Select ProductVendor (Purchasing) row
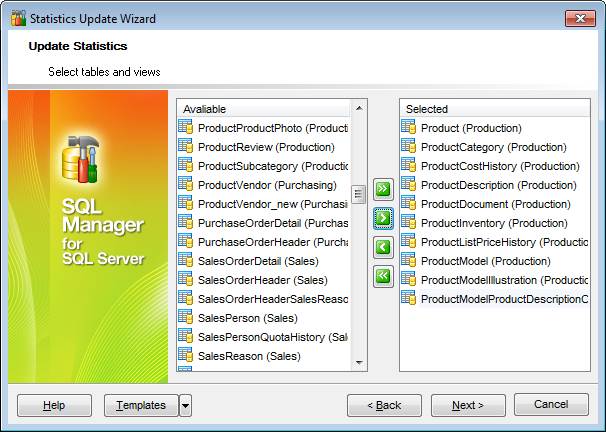 pyautogui.click(x=263, y=185)
